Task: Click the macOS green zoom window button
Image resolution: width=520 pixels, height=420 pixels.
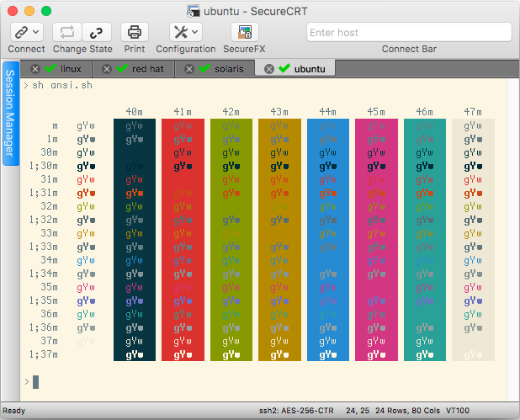Action: tap(46, 11)
